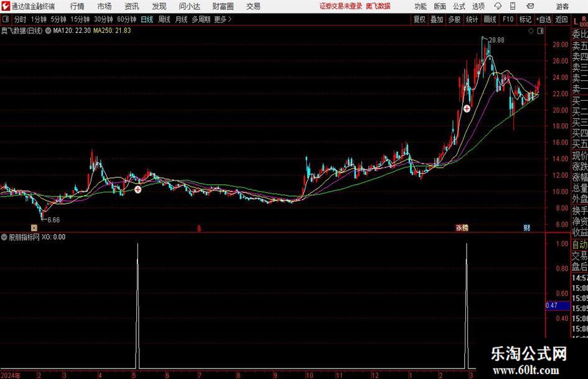Click the 财 marker on the chart

point(527,227)
